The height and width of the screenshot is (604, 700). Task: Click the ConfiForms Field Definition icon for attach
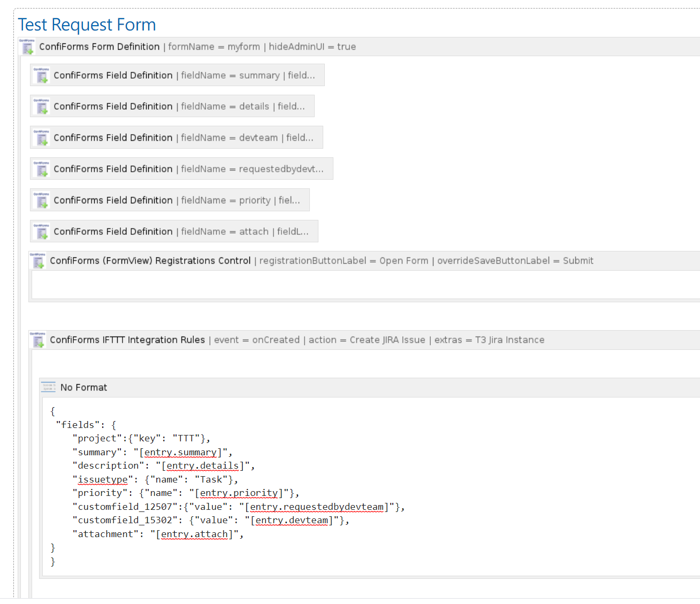click(41, 231)
